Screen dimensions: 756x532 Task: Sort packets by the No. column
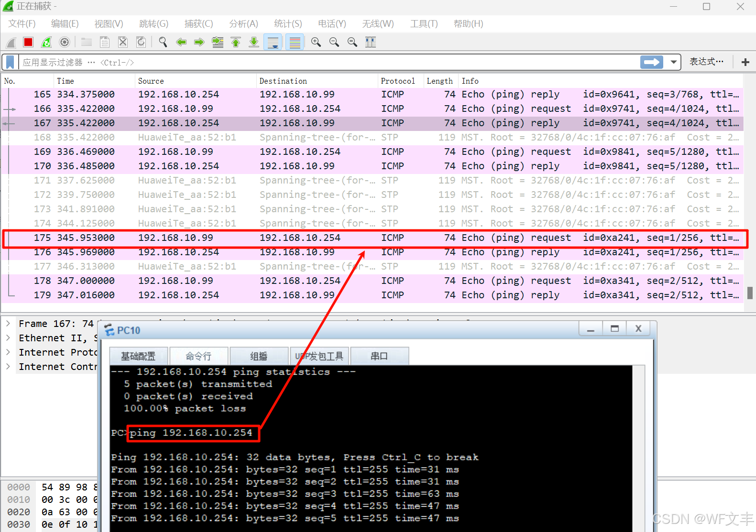tap(28, 81)
